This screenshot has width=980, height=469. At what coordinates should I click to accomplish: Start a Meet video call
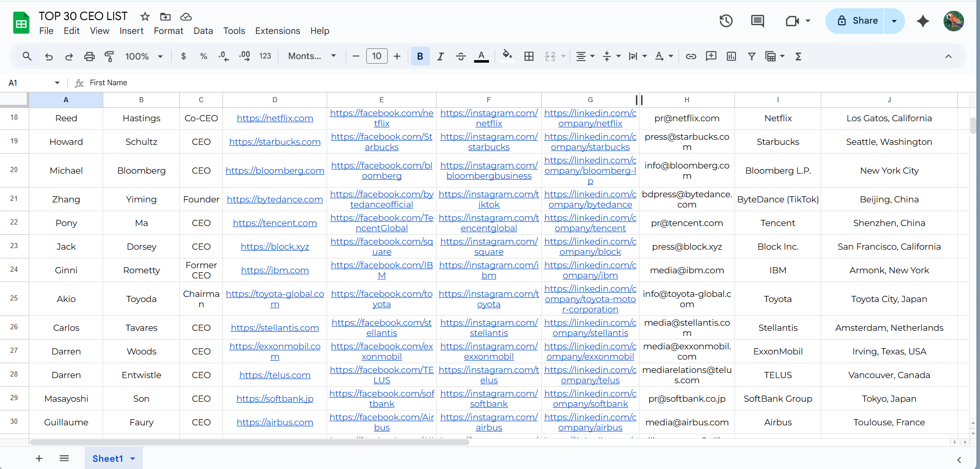[x=793, y=21]
